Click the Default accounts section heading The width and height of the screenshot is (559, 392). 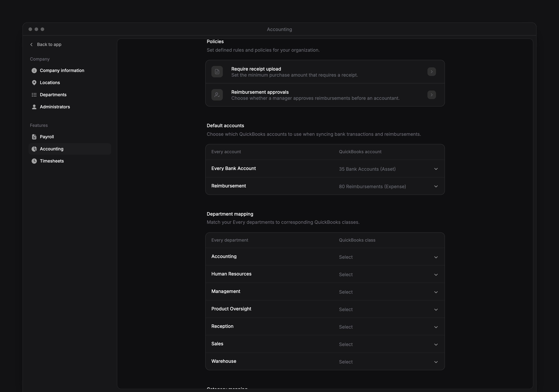[x=225, y=126]
